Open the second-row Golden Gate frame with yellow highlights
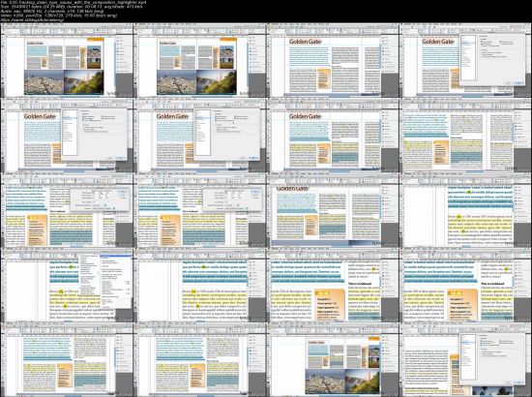Image resolution: width=532 pixels, height=397 pixels. tap(333, 136)
